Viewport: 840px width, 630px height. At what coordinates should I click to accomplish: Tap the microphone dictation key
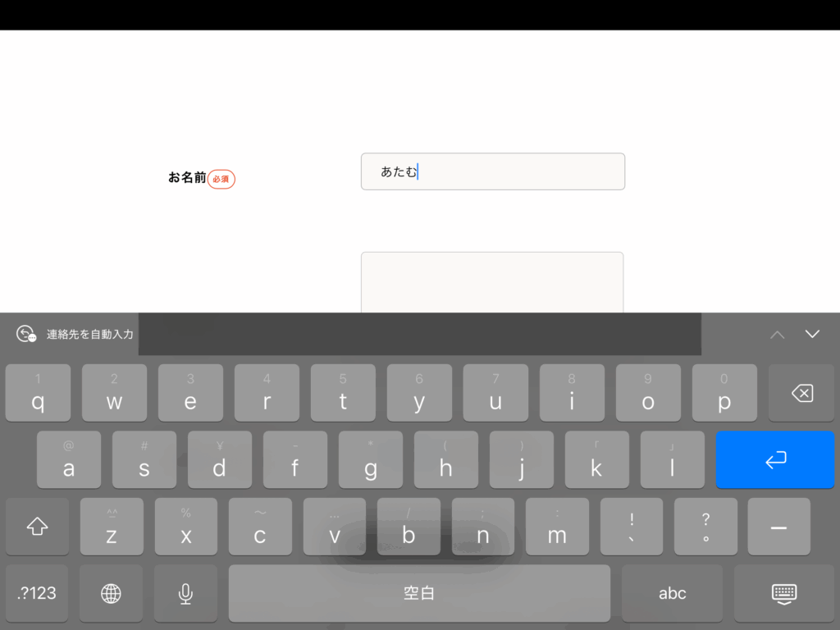coord(186,593)
